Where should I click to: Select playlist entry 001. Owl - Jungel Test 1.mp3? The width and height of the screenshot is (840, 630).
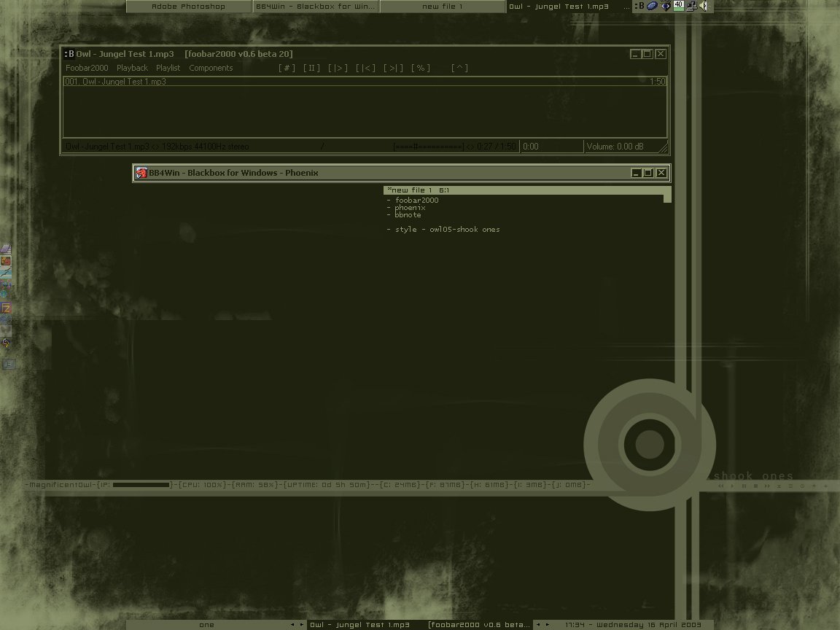click(x=365, y=82)
